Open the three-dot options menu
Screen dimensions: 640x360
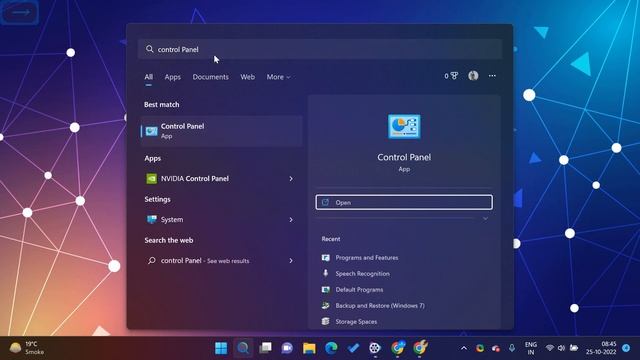point(492,76)
